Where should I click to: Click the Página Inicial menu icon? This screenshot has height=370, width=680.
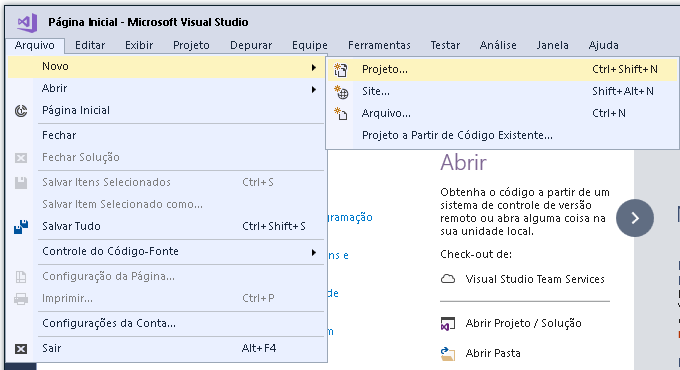(21, 111)
